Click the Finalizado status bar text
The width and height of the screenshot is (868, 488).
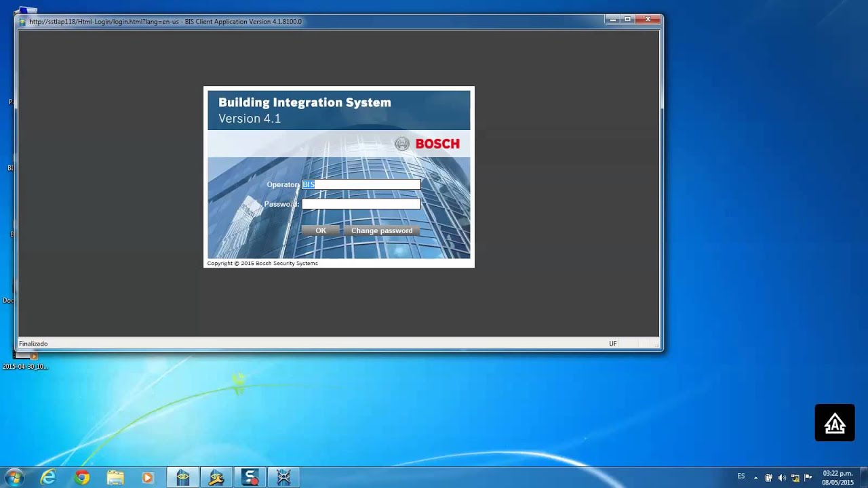[x=33, y=344]
